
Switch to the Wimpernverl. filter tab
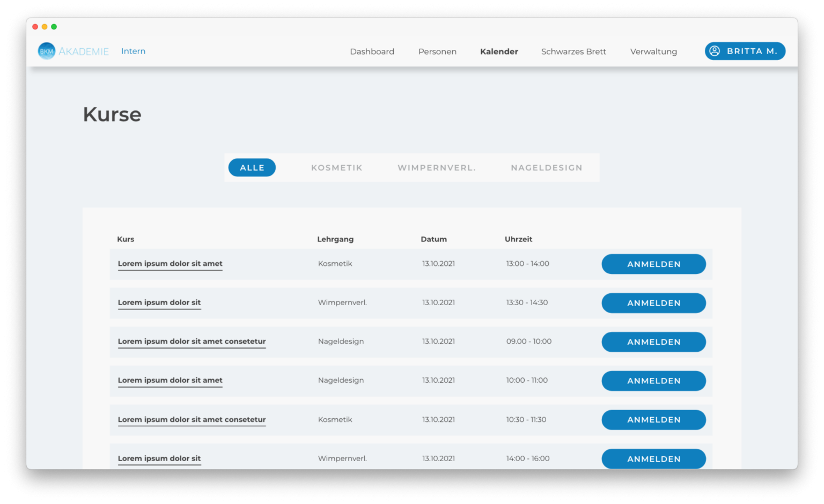point(437,168)
